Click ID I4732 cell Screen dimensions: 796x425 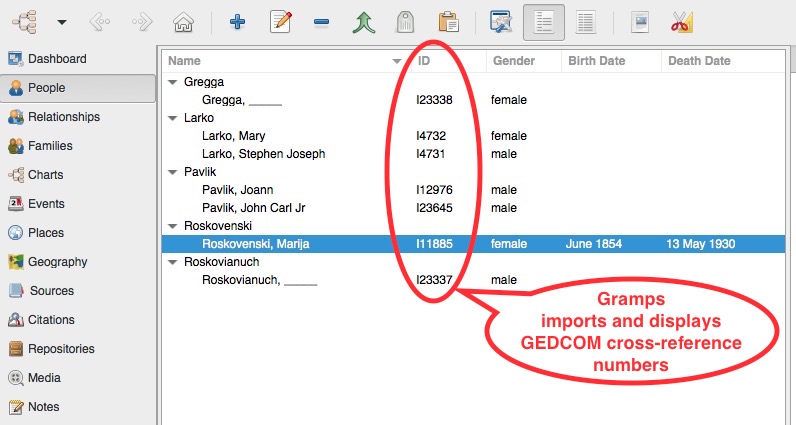pyautogui.click(x=431, y=136)
